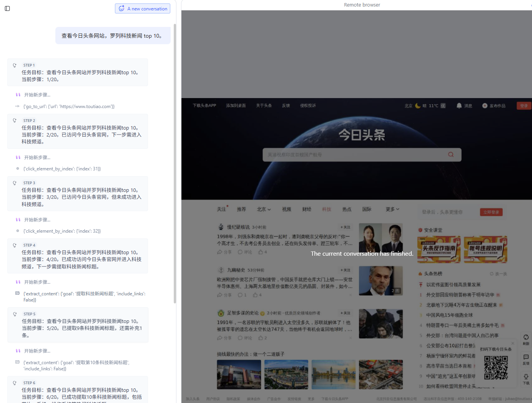Switch to the 科技 channel tab
The image size is (532, 403).
(327, 209)
